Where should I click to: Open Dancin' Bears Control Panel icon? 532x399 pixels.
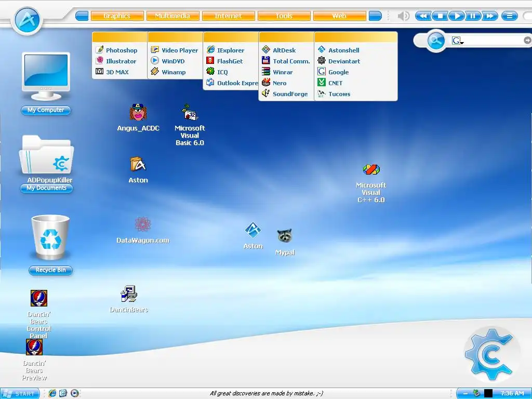coord(38,314)
